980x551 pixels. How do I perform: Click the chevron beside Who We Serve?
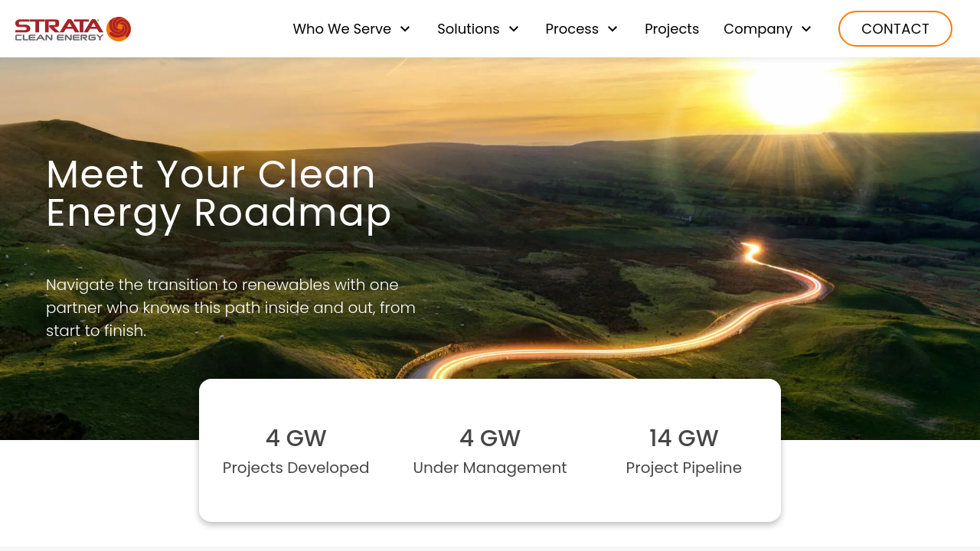[x=405, y=29]
